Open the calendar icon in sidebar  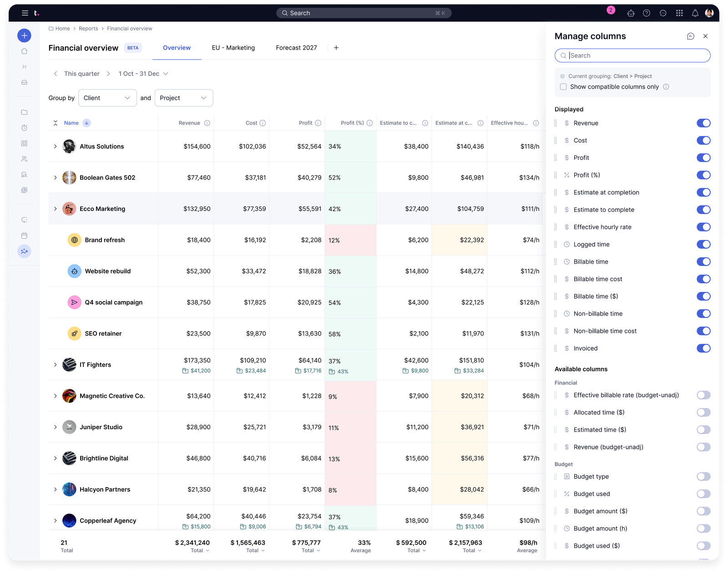pyautogui.click(x=24, y=236)
